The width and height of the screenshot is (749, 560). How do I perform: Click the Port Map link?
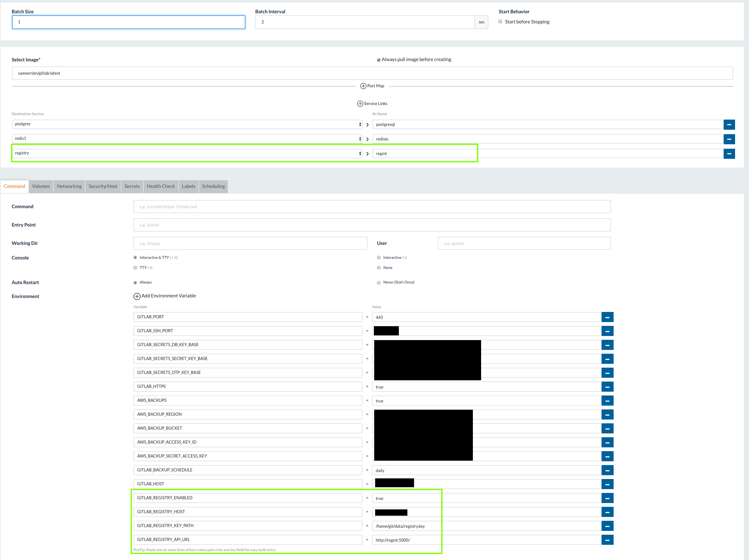375,86
